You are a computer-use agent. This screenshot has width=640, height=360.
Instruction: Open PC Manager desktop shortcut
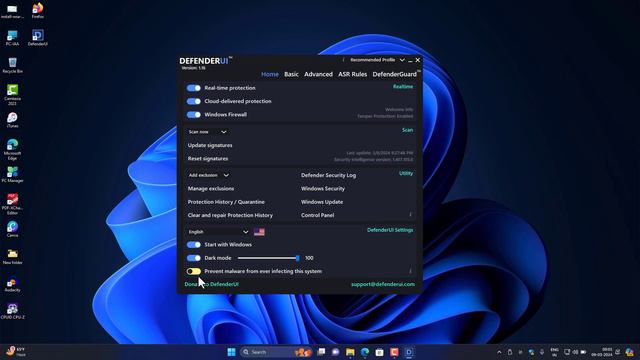[x=12, y=174]
